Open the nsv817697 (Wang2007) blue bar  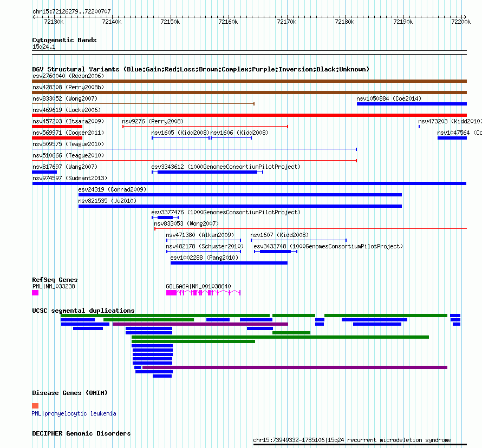click(44, 172)
